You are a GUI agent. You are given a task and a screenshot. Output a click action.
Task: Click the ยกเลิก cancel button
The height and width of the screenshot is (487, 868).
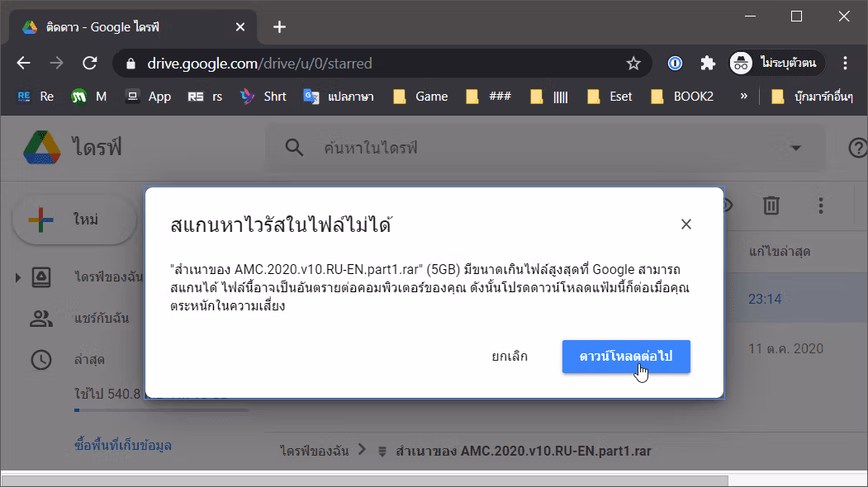(510, 357)
